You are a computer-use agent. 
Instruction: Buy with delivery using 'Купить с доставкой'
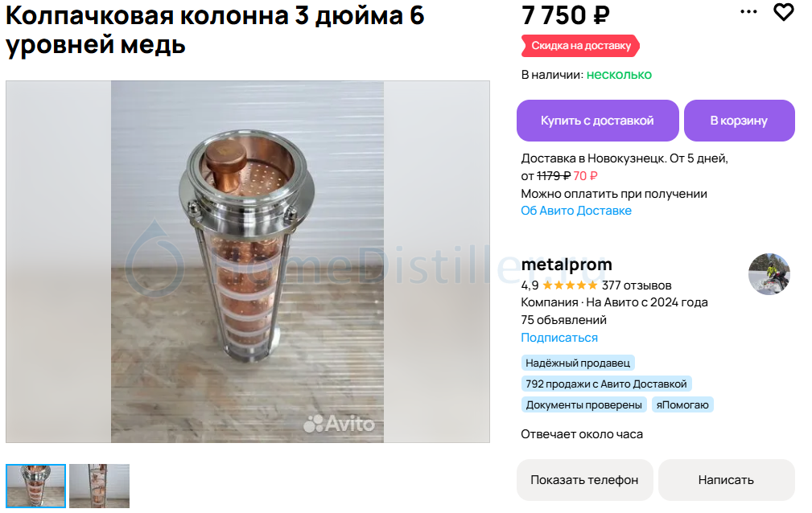(597, 121)
